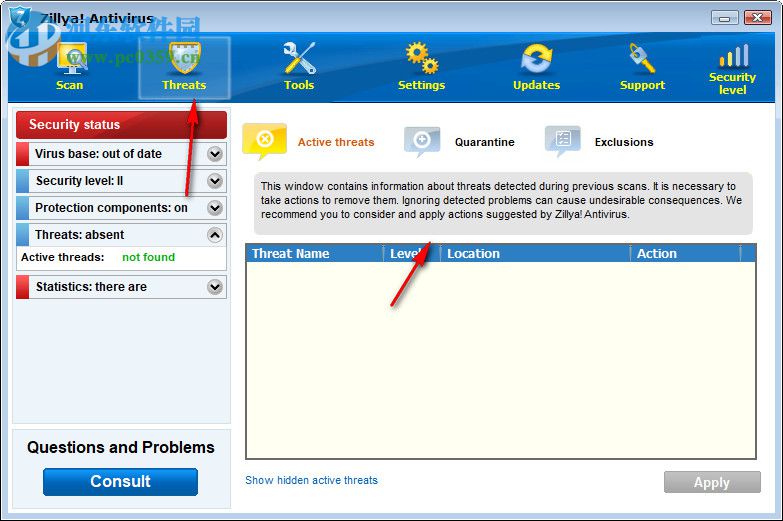The image size is (783, 521).
Task: Switch to the Quarantine tab
Action: [484, 142]
